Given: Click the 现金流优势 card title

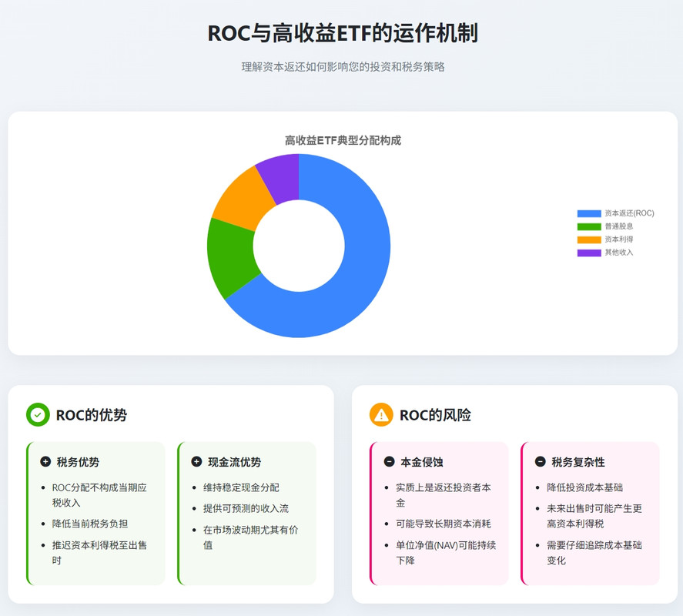Looking at the screenshot, I should point(234,462).
